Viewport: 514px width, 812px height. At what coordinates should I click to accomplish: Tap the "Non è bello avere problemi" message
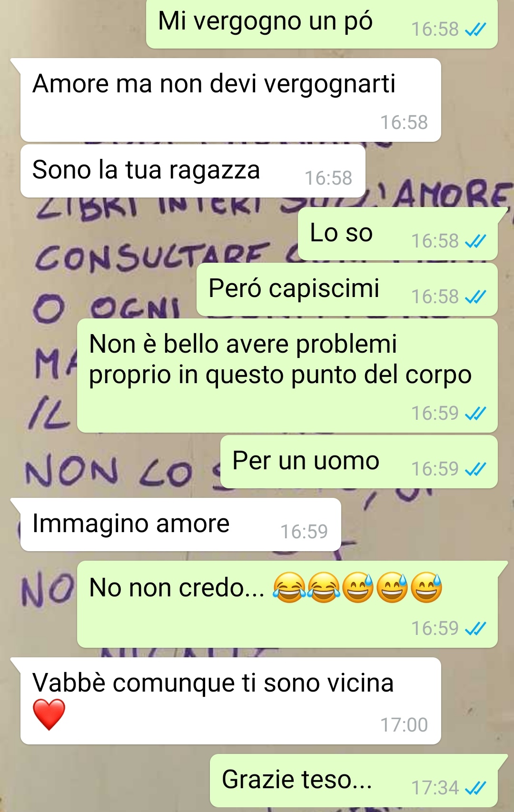(x=287, y=376)
